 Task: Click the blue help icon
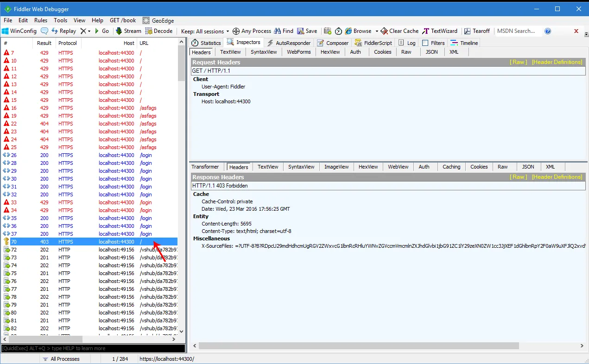(x=548, y=31)
